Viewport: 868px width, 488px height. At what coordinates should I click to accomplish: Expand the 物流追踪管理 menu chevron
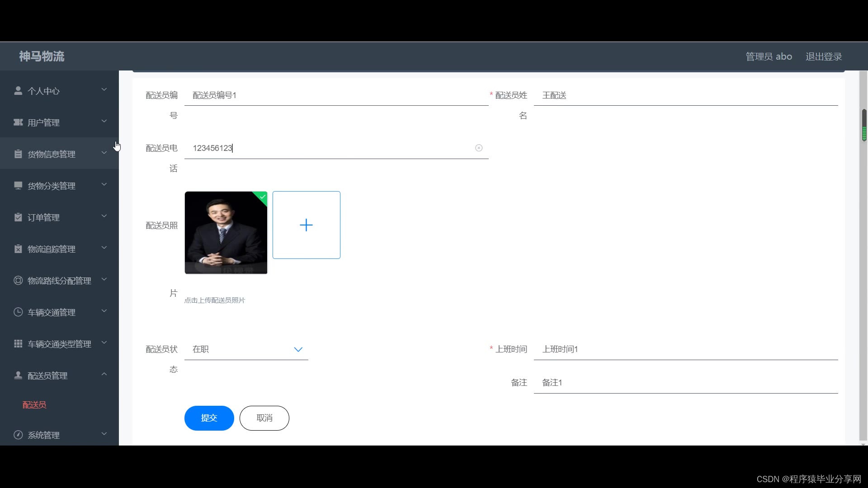[x=104, y=248]
